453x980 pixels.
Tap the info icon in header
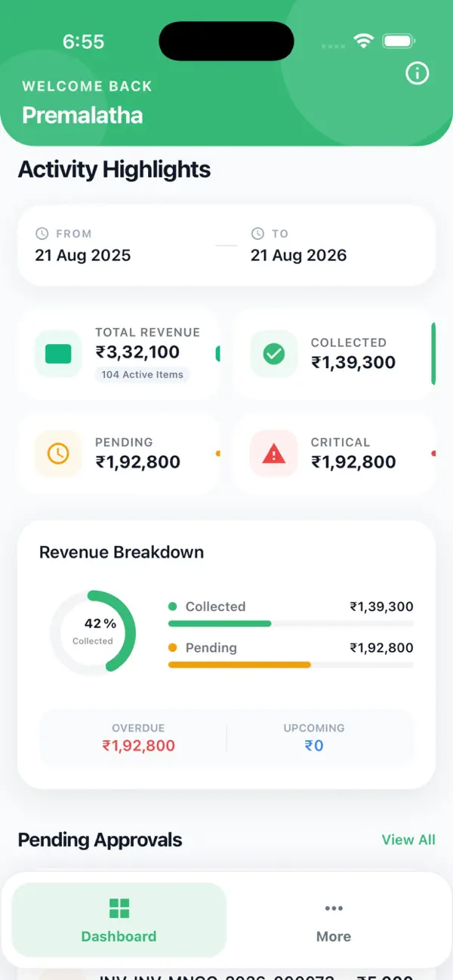(x=418, y=73)
